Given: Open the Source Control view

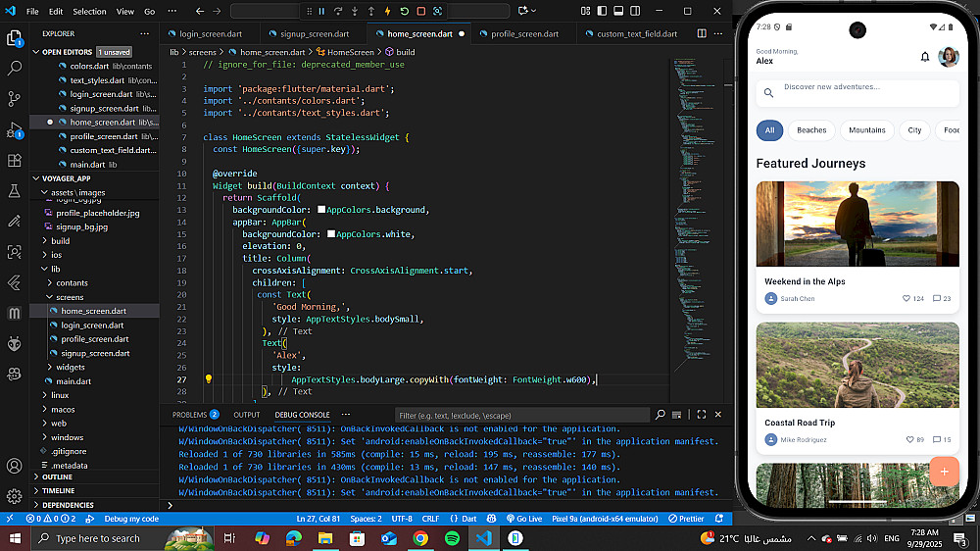Looking at the screenshot, I should point(15,99).
